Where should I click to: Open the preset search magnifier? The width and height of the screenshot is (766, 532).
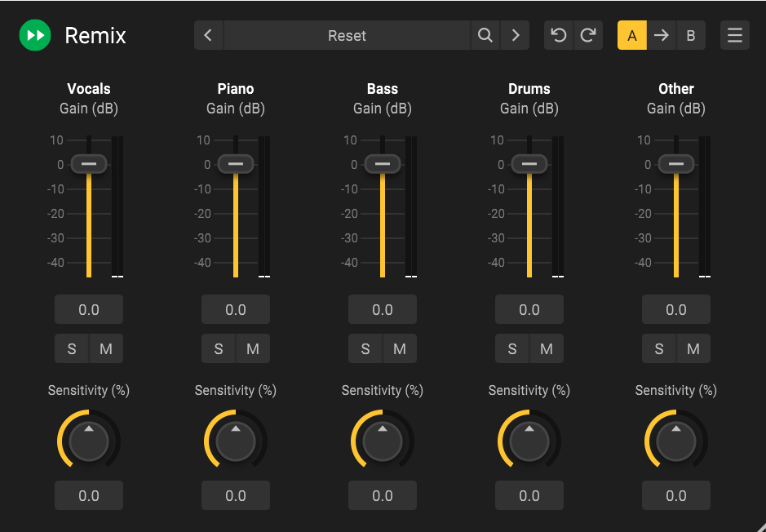tap(485, 36)
